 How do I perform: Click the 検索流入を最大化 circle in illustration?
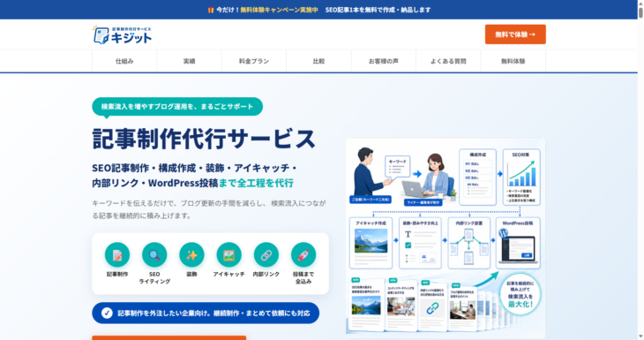(520, 294)
